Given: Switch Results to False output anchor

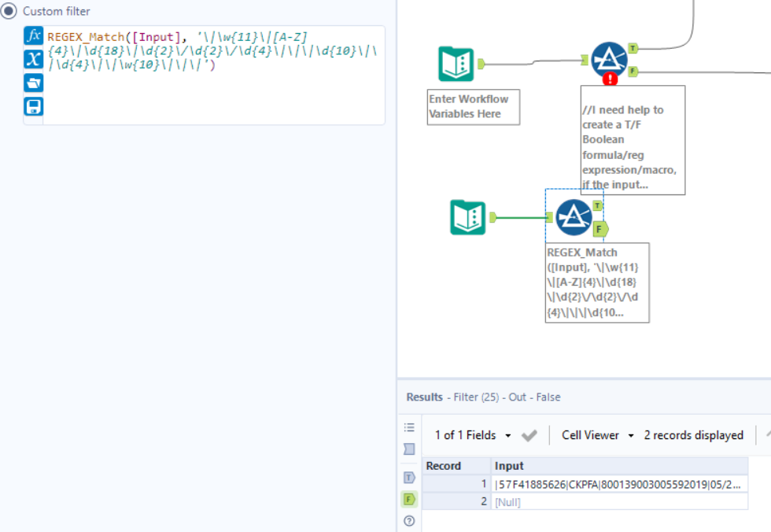Looking at the screenshot, I should (x=409, y=499).
